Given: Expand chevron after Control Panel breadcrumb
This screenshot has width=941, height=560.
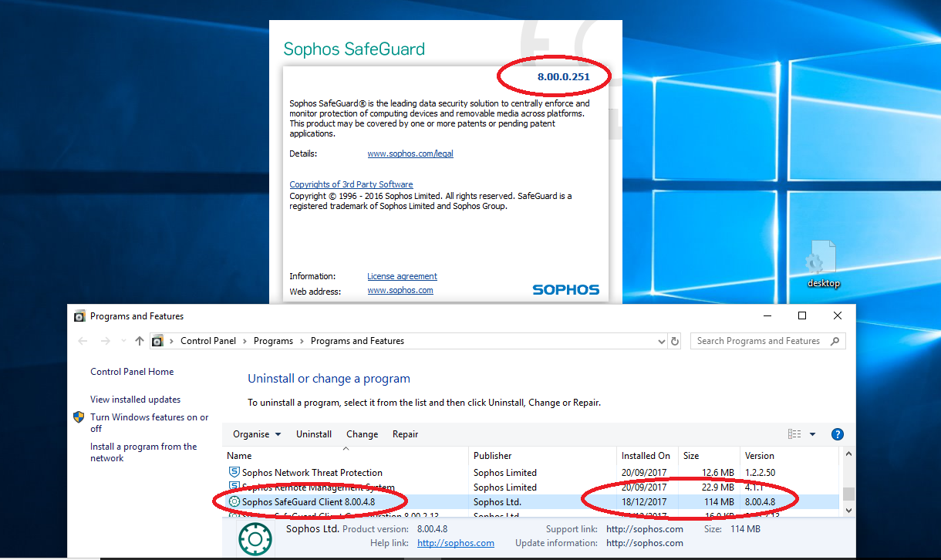Looking at the screenshot, I should 245,341.
